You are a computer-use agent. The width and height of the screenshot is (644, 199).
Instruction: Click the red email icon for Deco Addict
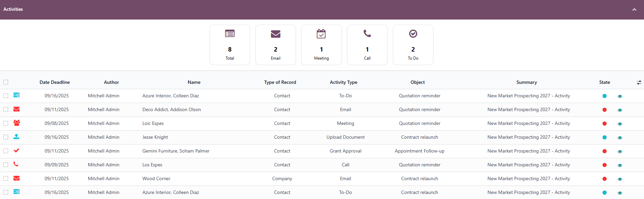[17, 109]
